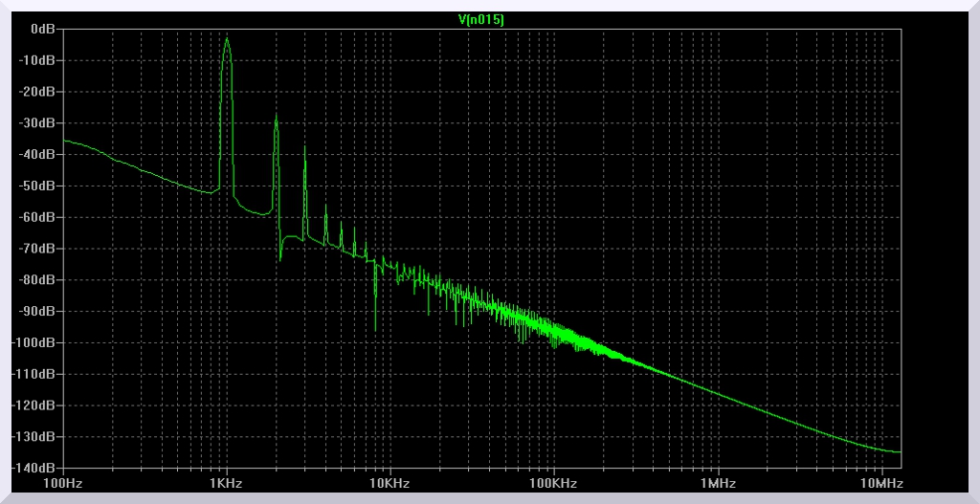Click the -70dB vertical axis label
The width and height of the screenshot is (980, 504).
(x=38, y=249)
